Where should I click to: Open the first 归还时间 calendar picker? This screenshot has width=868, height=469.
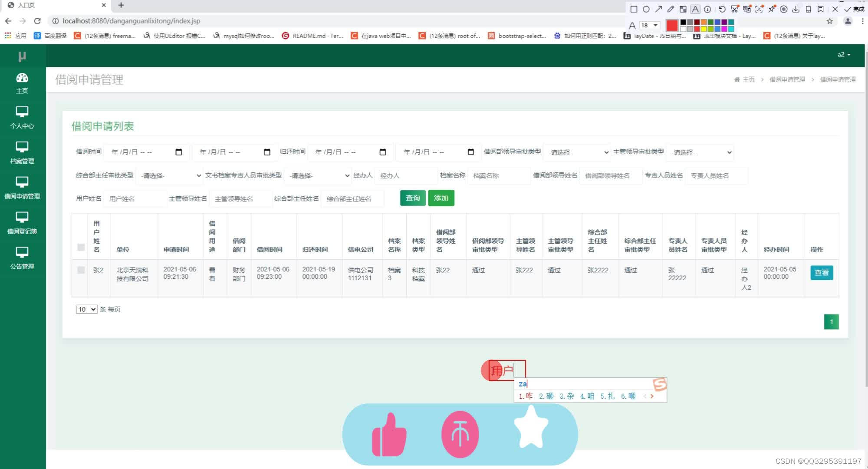pos(382,152)
